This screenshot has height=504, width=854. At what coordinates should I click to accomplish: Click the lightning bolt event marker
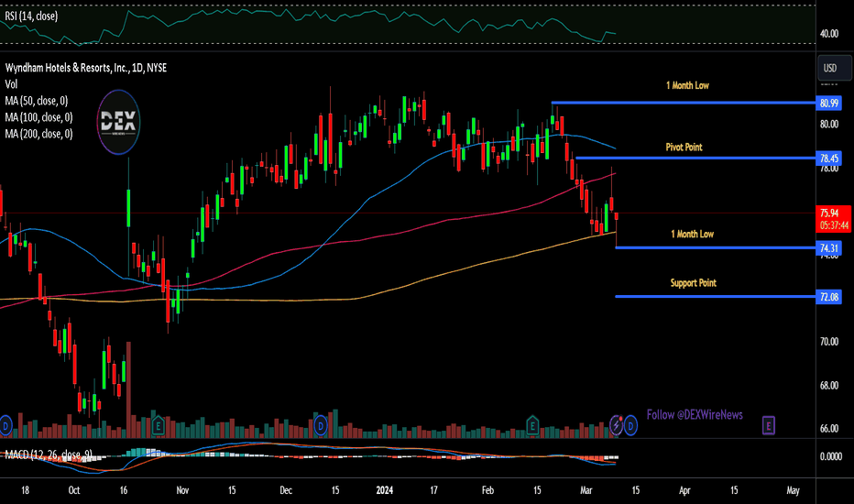click(x=617, y=424)
